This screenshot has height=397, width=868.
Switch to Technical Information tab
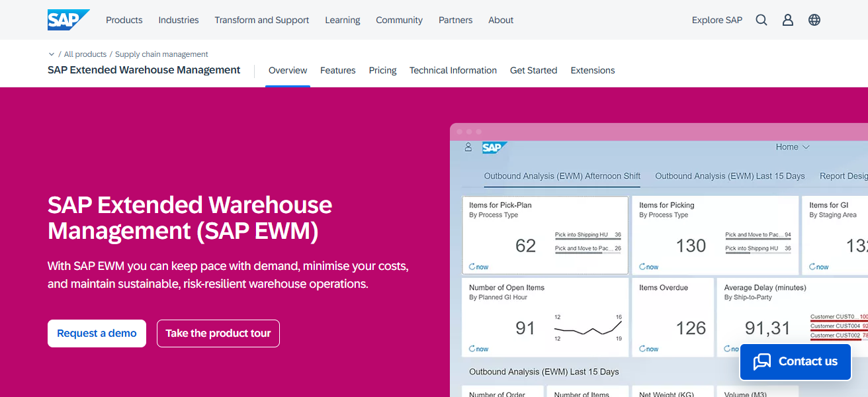[453, 70]
